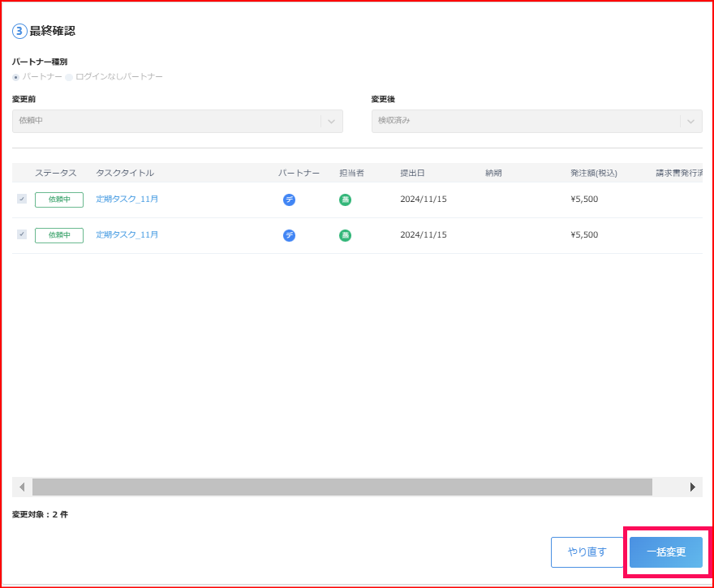Click partner avatar icon in first row
Image resolution: width=714 pixels, height=588 pixels.
[289, 200]
